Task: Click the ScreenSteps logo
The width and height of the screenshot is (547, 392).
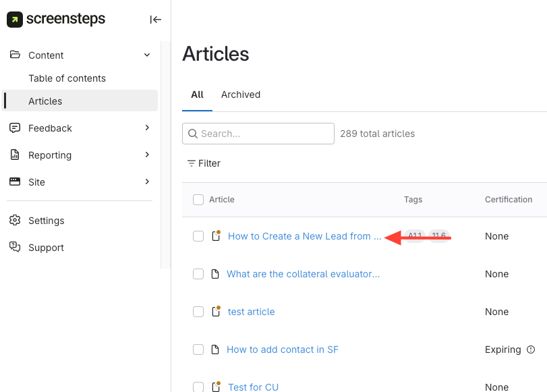Action: [56, 20]
